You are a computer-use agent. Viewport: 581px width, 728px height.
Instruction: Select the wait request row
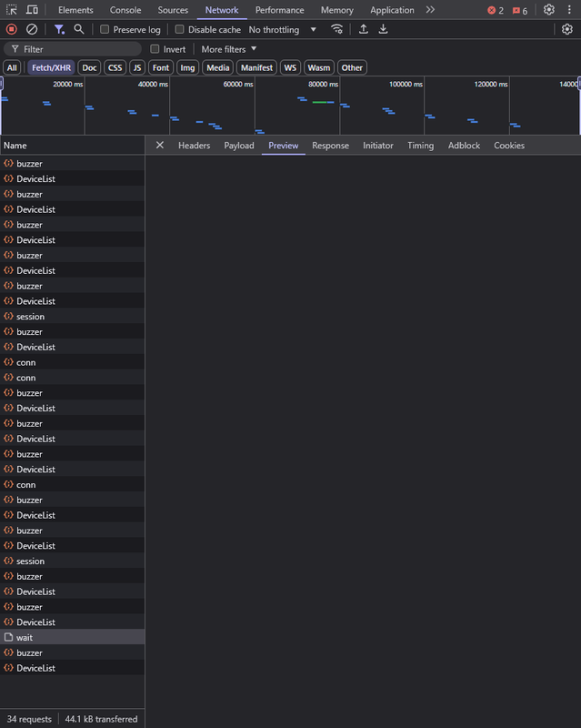pos(73,637)
